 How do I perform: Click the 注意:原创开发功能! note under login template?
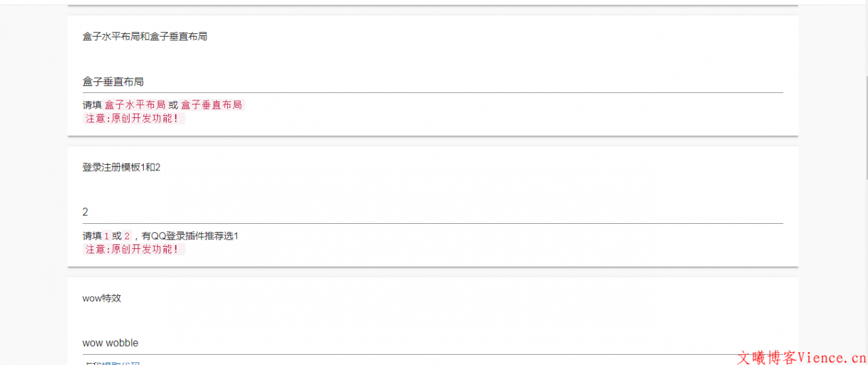coord(133,250)
